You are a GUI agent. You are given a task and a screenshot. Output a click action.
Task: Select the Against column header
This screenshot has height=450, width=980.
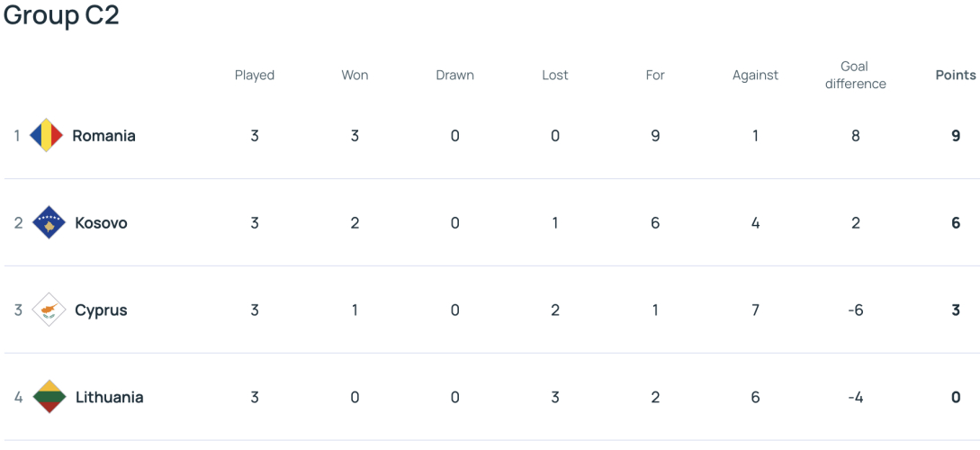(x=756, y=76)
